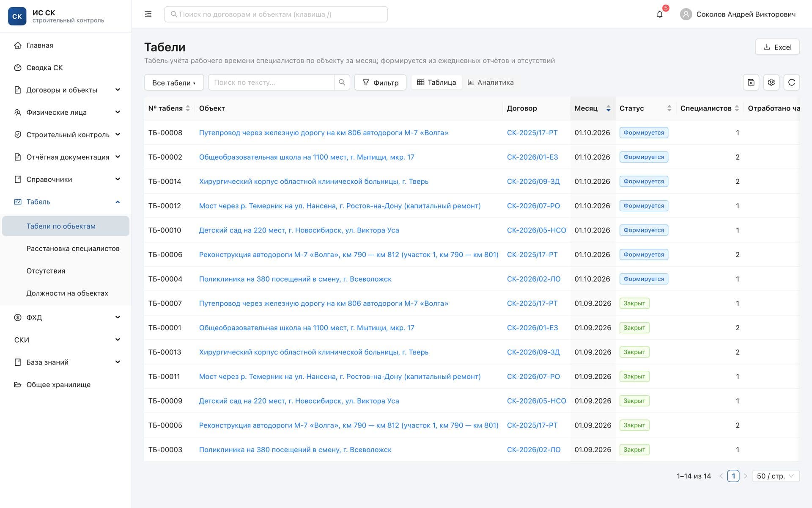The height and width of the screenshot is (508, 812).
Task: Switch to the Аналитика view
Action: (491, 83)
